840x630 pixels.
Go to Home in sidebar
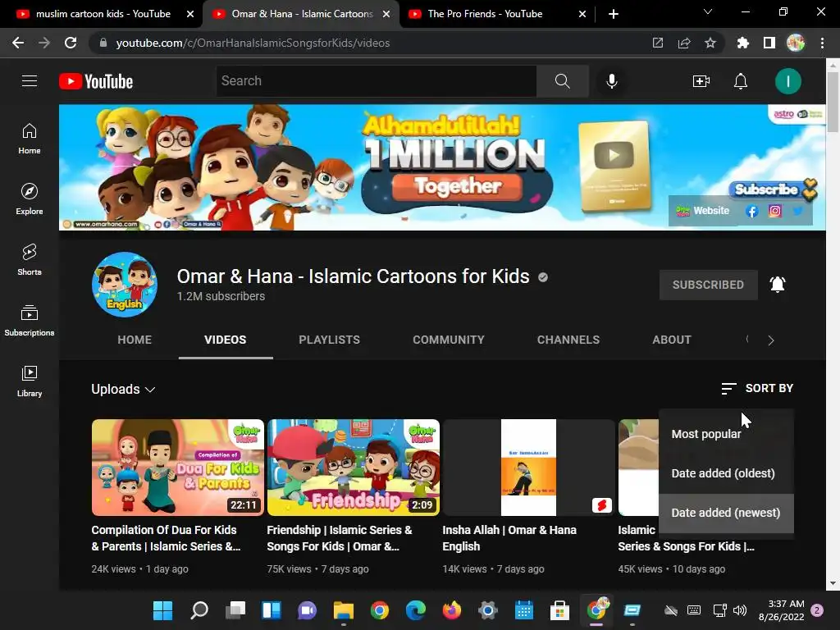pyautogui.click(x=30, y=139)
